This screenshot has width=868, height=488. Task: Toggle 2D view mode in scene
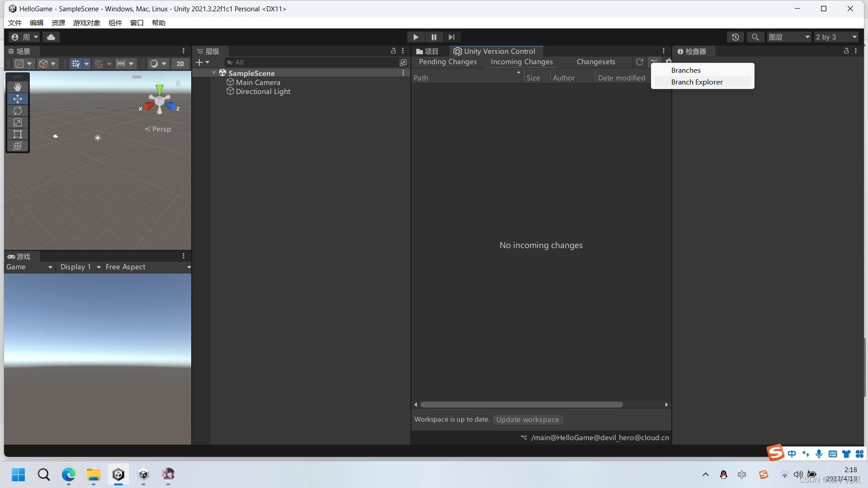click(180, 64)
